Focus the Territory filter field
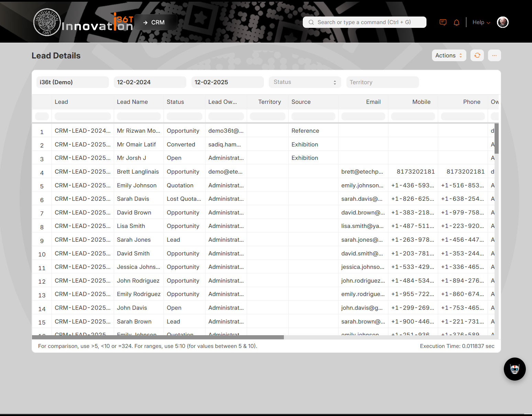The height and width of the screenshot is (416, 532). (x=382, y=82)
